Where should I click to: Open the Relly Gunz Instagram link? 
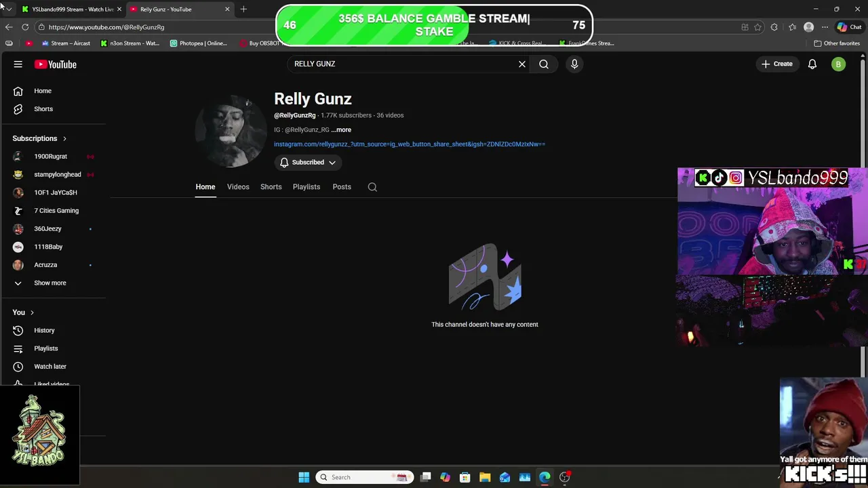[410, 144]
